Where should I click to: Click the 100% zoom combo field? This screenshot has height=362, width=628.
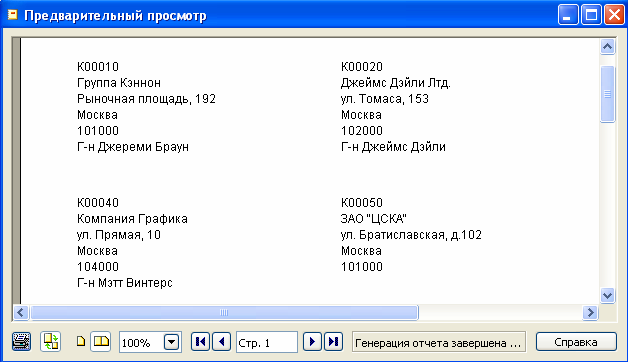pos(150,342)
